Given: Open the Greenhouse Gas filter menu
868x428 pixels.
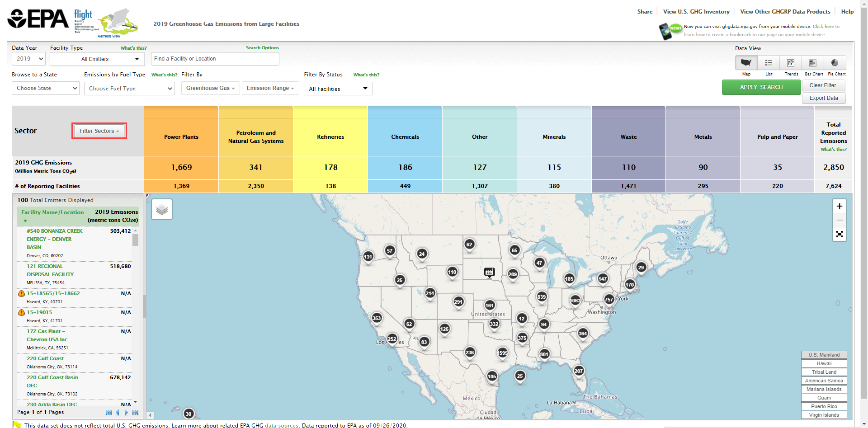Looking at the screenshot, I should tap(210, 88).
